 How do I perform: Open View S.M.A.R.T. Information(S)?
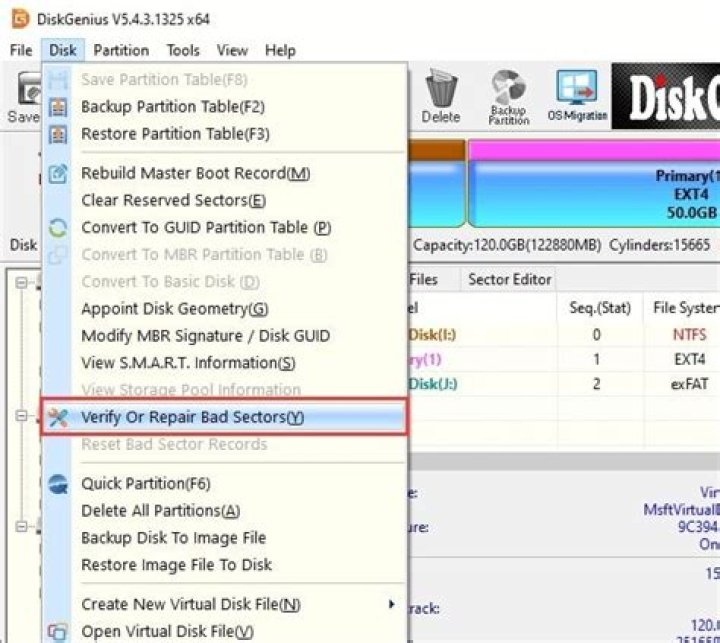tap(225, 363)
